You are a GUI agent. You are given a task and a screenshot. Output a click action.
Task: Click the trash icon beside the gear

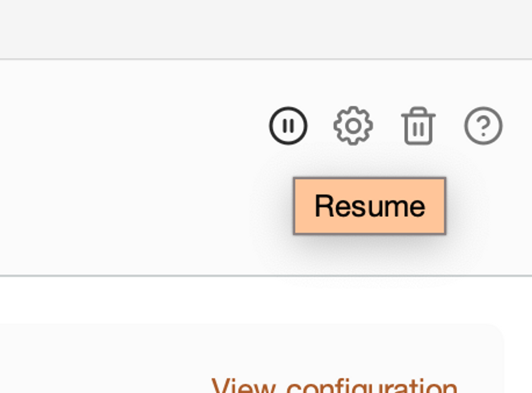coord(418,126)
